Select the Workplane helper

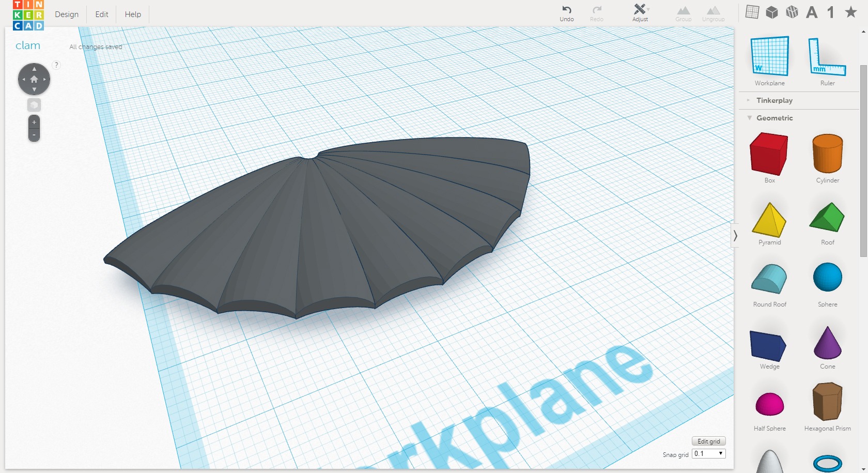point(770,56)
